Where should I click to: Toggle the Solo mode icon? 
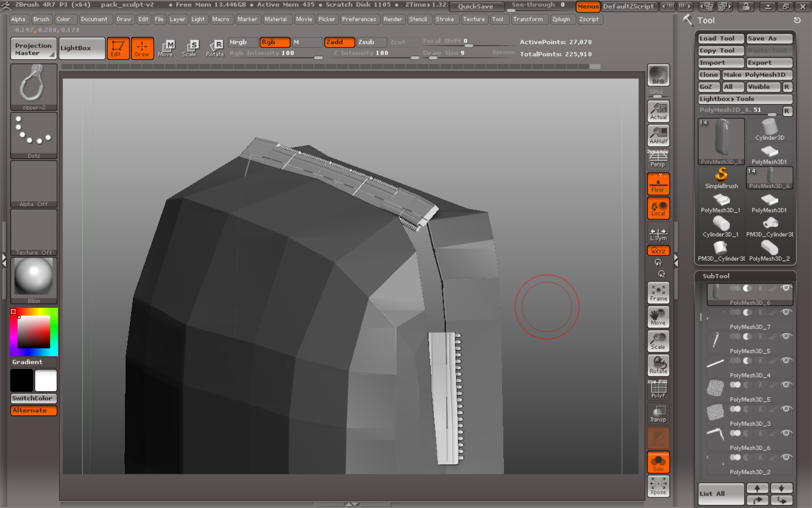[658, 462]
